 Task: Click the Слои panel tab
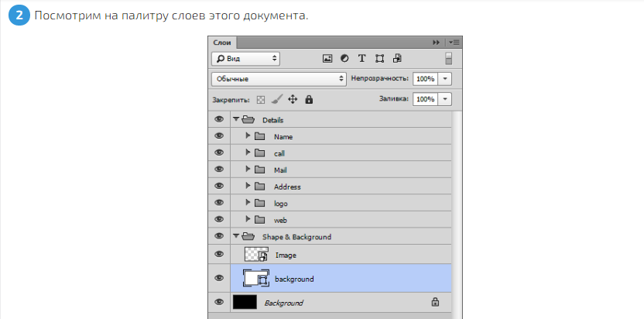tap(223, 42)
